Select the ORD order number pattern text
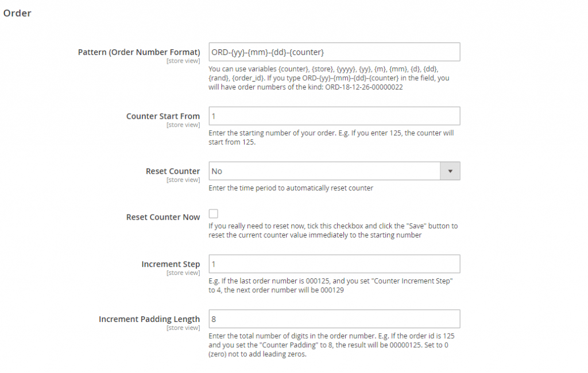This screenshot has width=588, height=373. [270, 52]
